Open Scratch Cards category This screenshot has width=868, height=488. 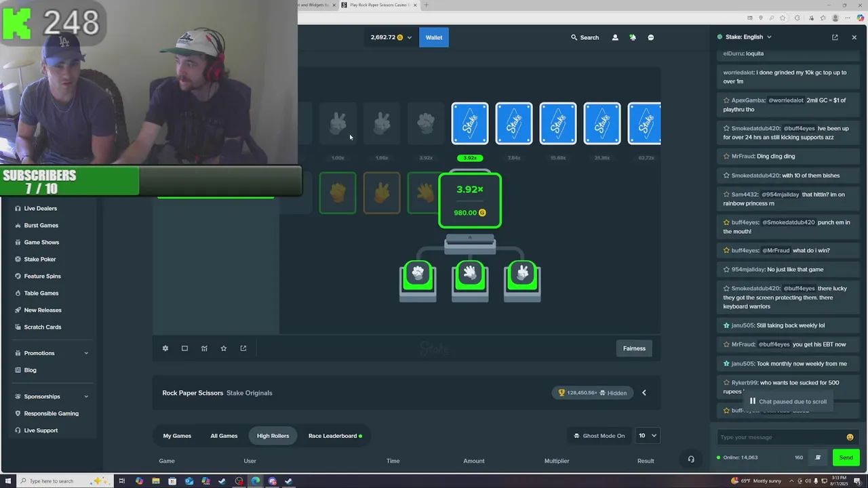(42, 327)
